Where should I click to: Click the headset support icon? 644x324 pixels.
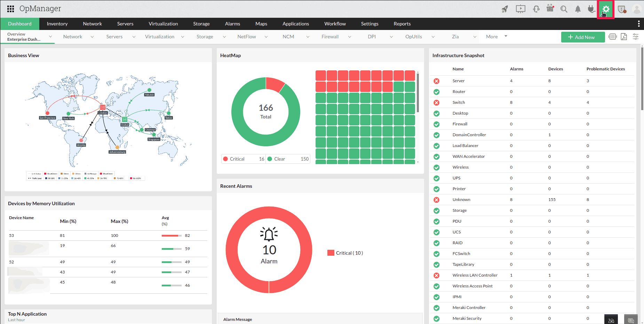pyautogui.click(x=536, y=9)
